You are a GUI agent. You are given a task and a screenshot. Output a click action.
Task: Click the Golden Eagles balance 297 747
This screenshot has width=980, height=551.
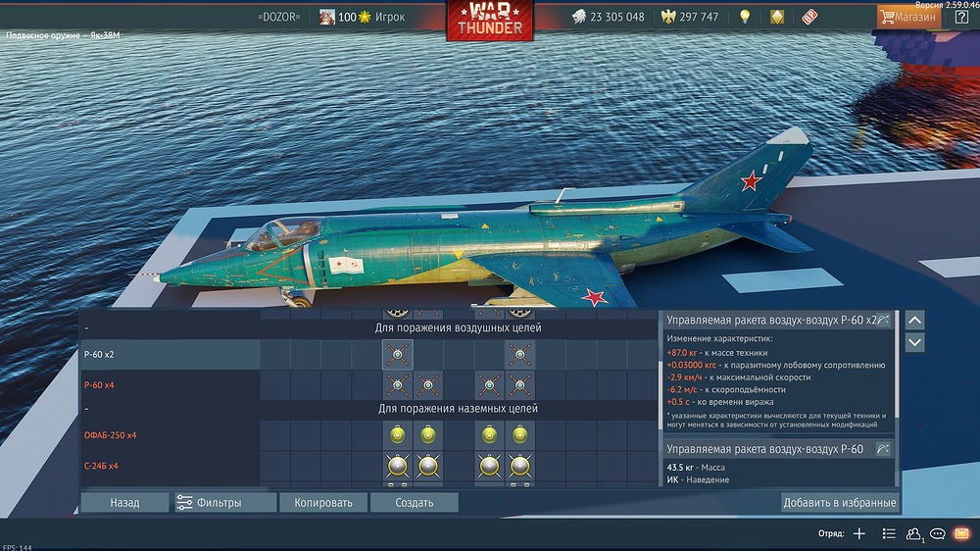(690, 17)
